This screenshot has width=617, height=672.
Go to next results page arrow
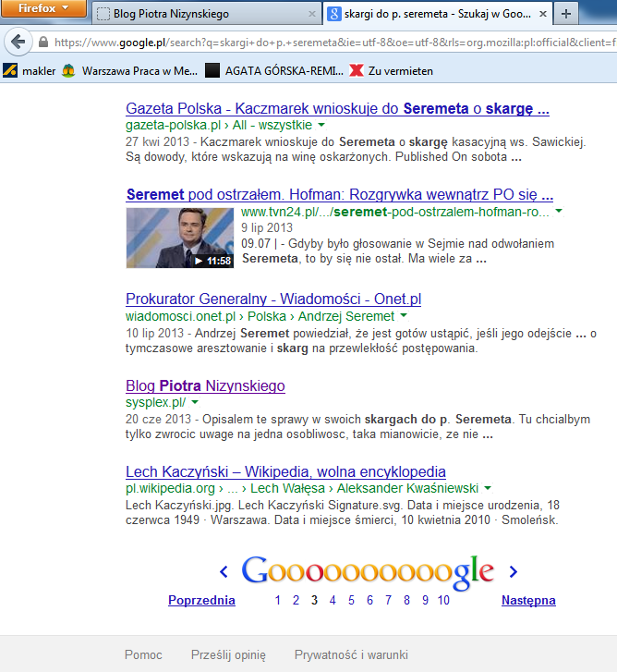pos(514,571)
